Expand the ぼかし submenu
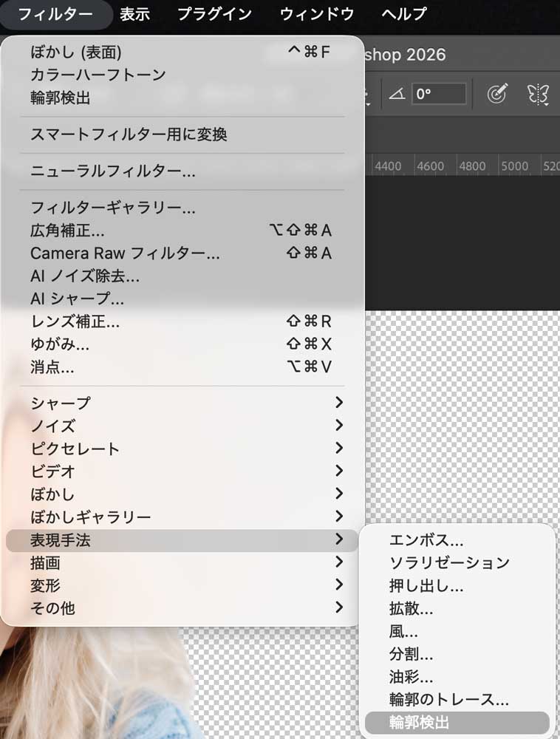 tap(182, 494)
